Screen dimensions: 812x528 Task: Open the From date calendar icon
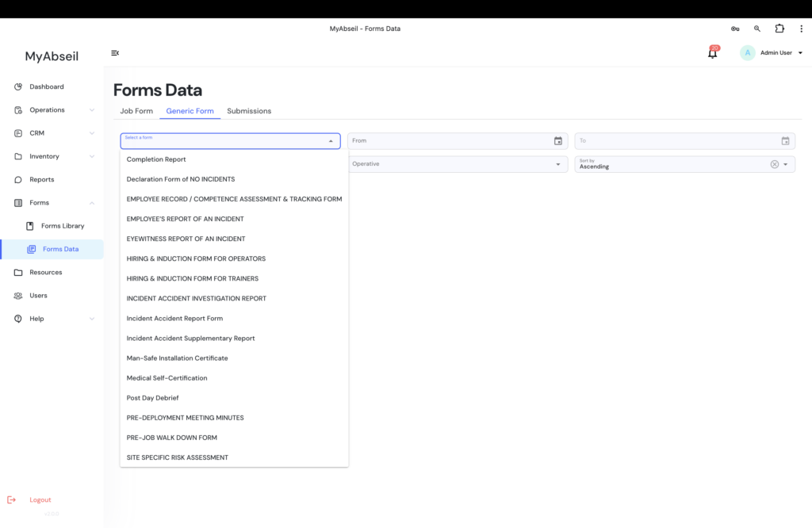pos(557,141)
